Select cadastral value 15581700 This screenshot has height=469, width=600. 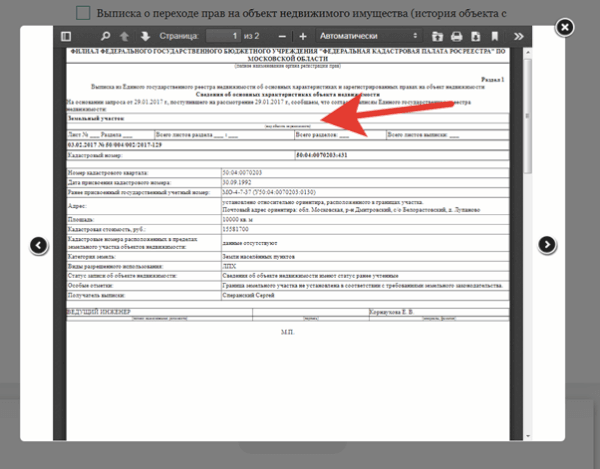tap(235, 229)
